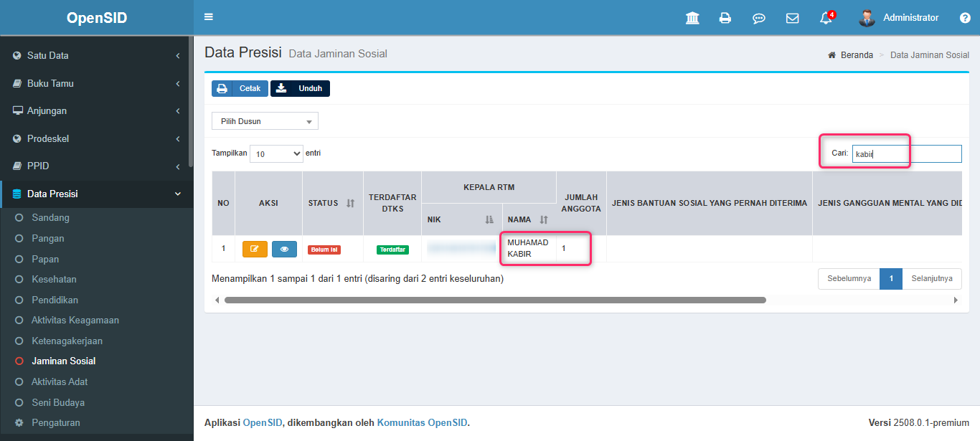Click the Administrator avatar picture

click(867, 18)
